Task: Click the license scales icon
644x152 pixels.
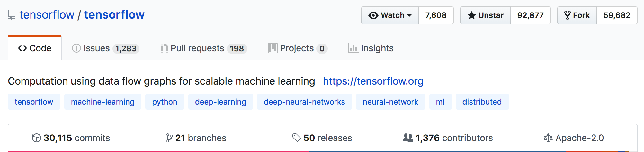Action: (548, 138)
